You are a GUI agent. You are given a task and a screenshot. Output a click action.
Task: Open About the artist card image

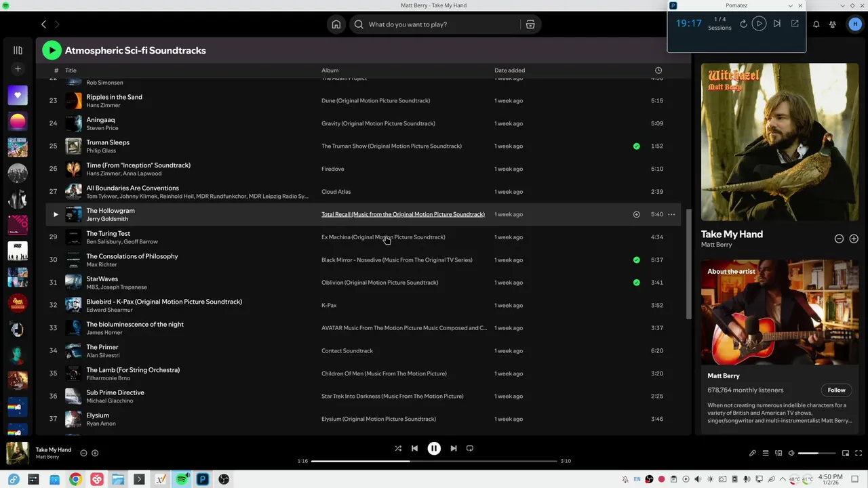[779, 312]
